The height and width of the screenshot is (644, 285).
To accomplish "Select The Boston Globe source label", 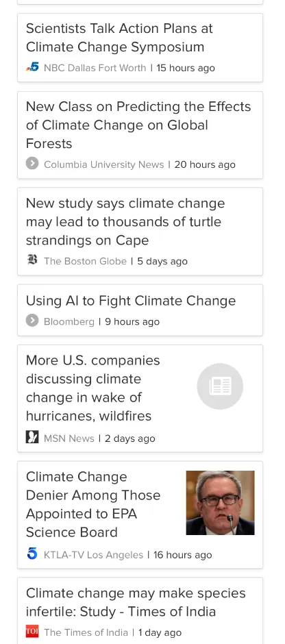I will click(x=85, y=261).
